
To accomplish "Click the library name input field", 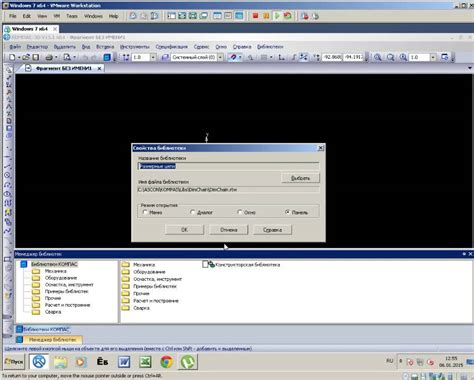I will tap(228, 166).
